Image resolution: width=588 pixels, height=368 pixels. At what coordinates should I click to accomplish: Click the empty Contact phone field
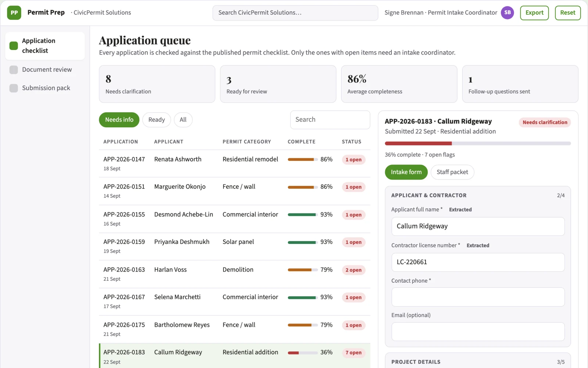(x=478, y=297)
